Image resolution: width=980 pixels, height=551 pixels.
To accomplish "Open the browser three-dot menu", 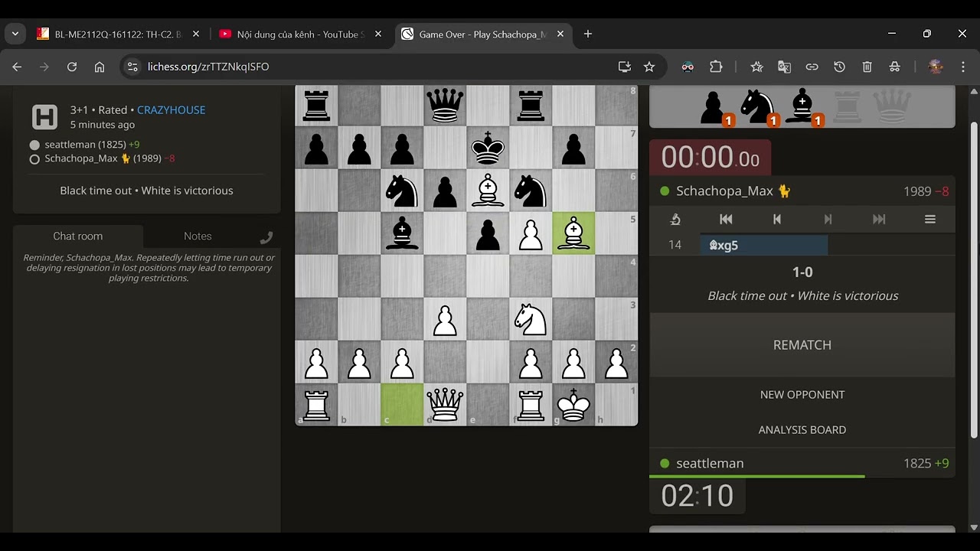I will point(963,67).
